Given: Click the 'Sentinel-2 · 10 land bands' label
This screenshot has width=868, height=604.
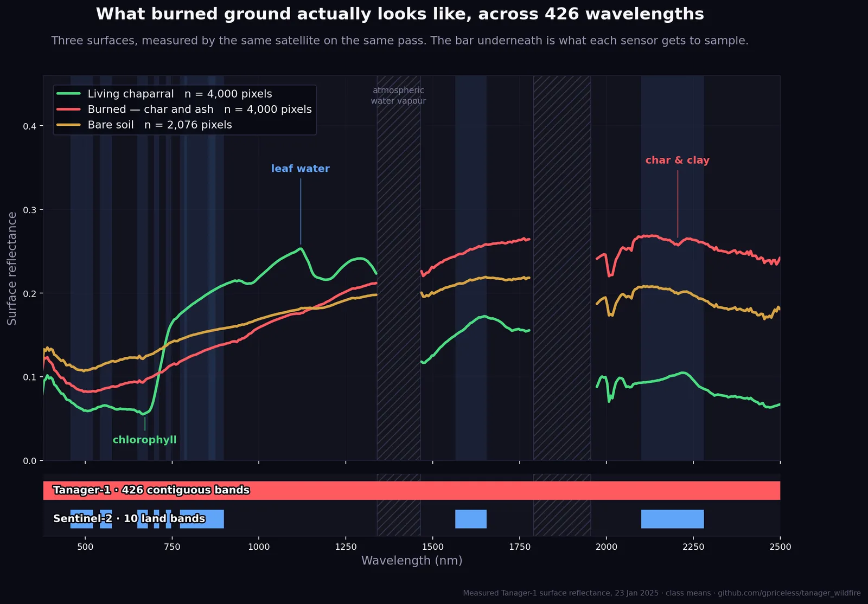Looking at the screenshot, I should (129, 519).
